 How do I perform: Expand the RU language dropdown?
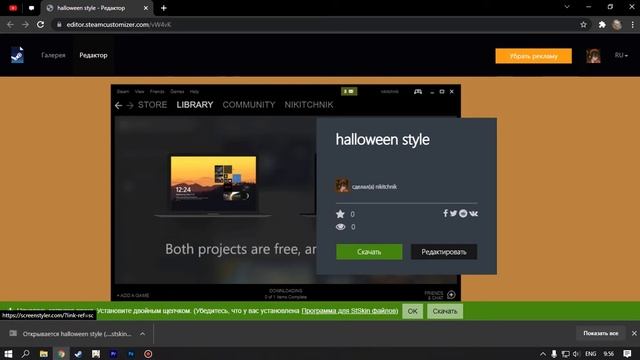tap(621, 55)
